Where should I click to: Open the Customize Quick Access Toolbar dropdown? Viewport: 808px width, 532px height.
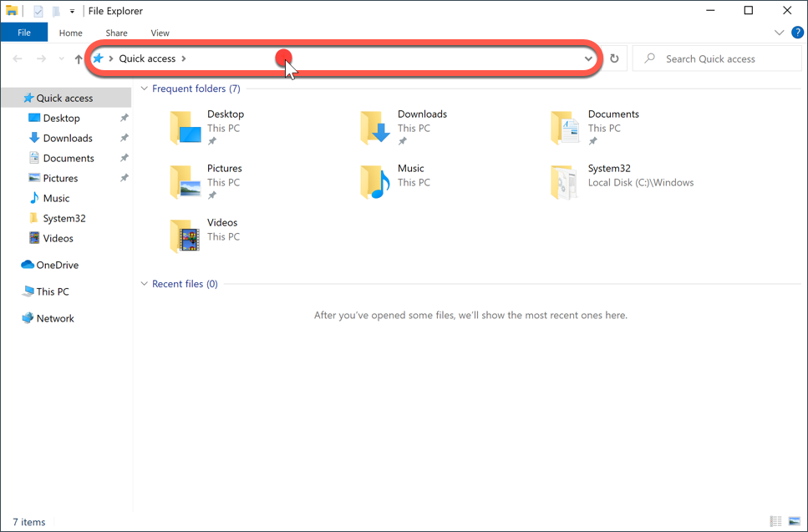click(x=72, y=11)
